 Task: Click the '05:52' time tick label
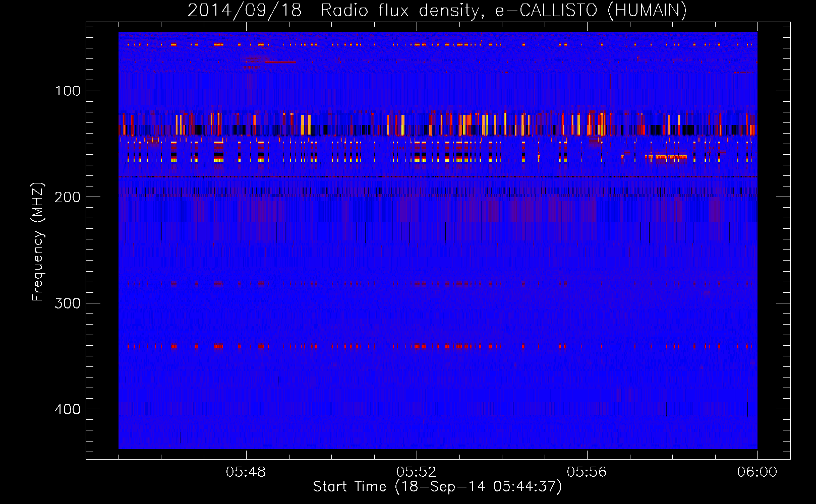pos(417,472)
